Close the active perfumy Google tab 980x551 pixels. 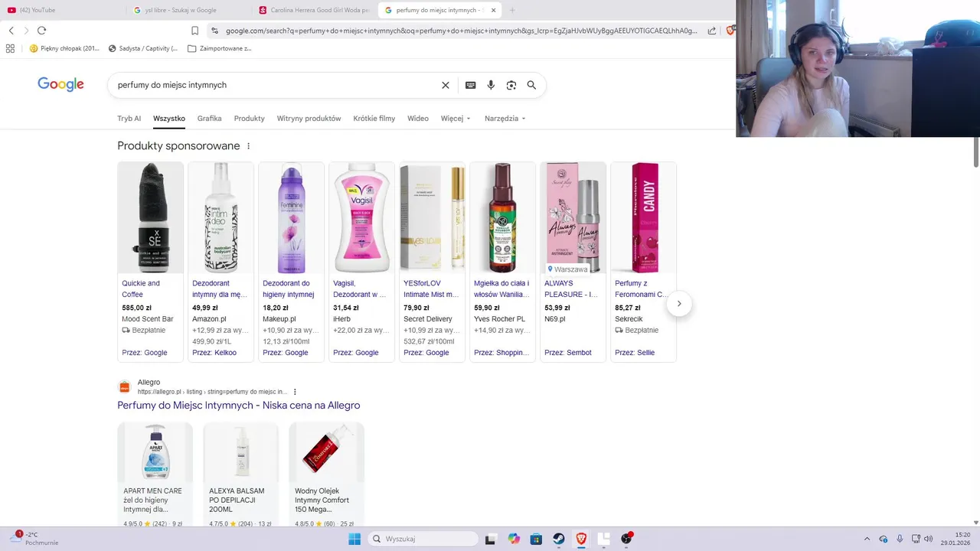[493, 10]
